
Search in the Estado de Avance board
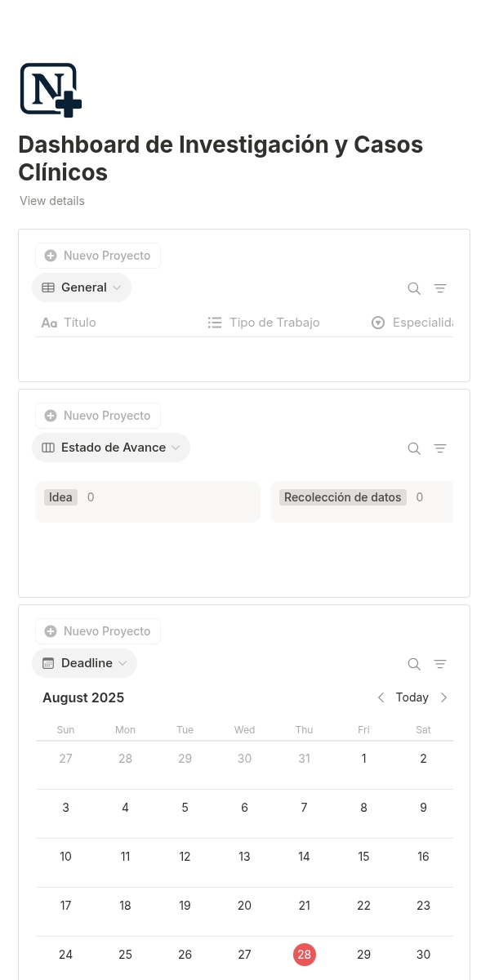click(x=414, y=448)
